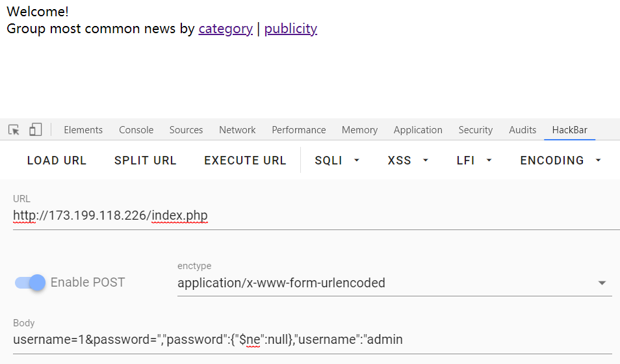Expand the XSS dropdown menu
The width and height of the screenshot is (620, 364).
407,161
